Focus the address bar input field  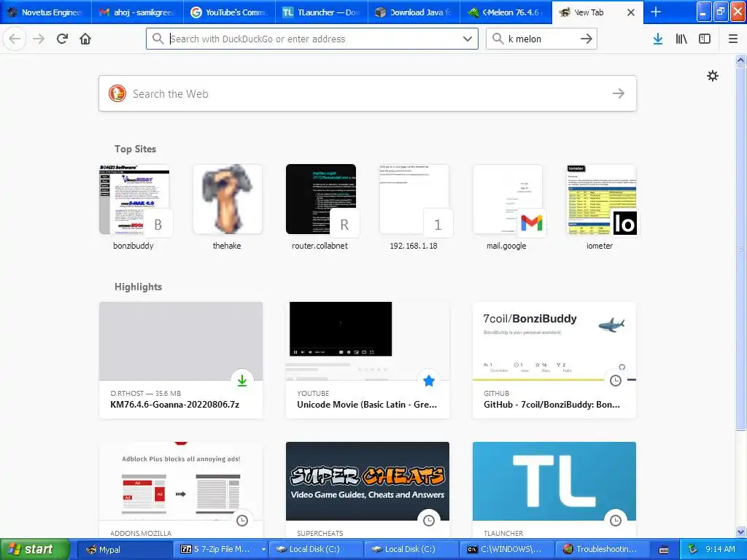[x=312, y=39]
